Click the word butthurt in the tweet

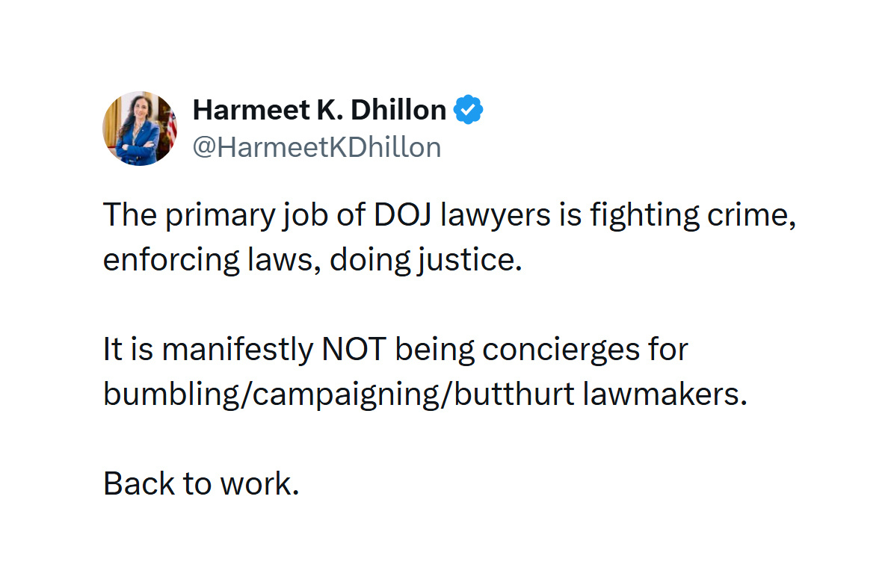pyautogui.click(x=514, y=394)
